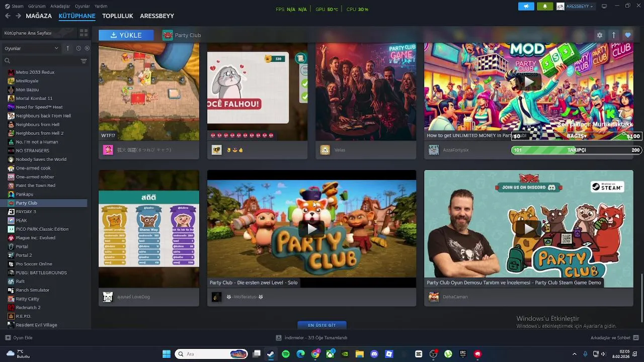Click the YÜKLE install button

(x=126, y=35)
